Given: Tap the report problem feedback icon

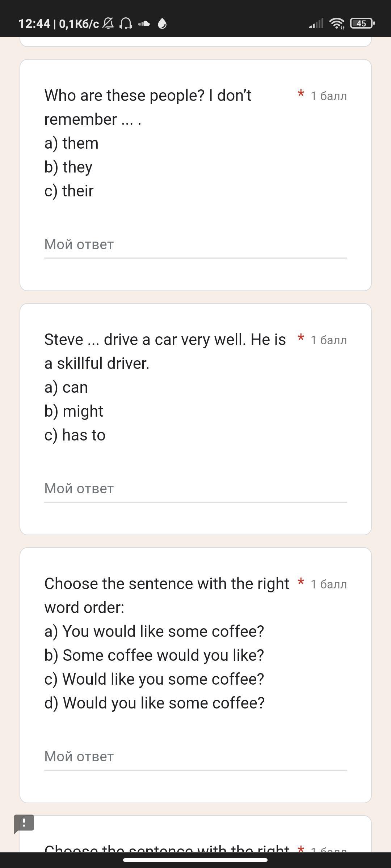Looking at the screenshot, I should [24, 824].
